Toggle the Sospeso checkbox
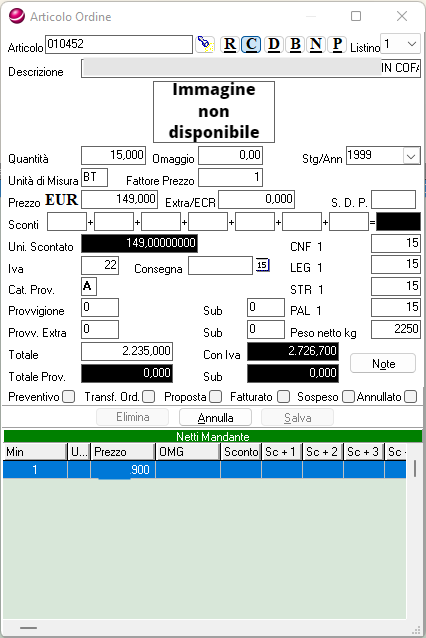426x638 pixels. coord(348,396)
